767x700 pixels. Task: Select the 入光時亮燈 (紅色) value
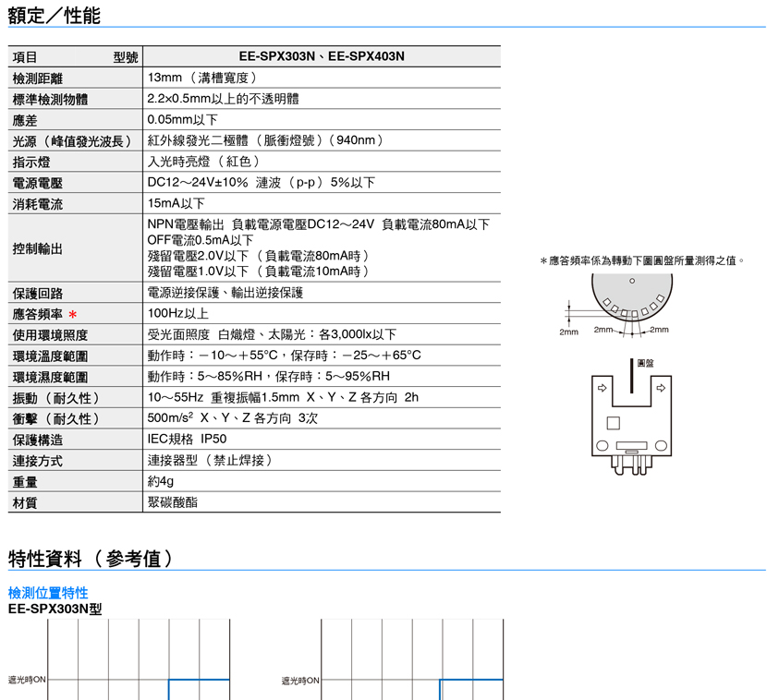click(203, 162)
